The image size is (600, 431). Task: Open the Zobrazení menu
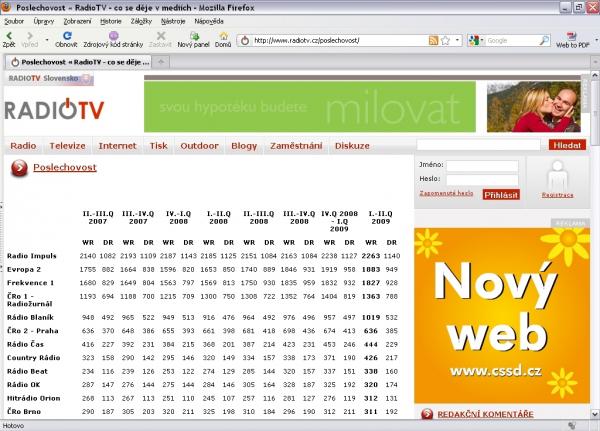pos(77,21)
